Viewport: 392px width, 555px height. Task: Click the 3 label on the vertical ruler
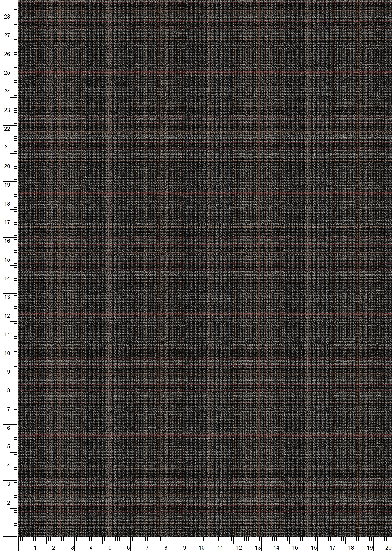coord(9,484)
